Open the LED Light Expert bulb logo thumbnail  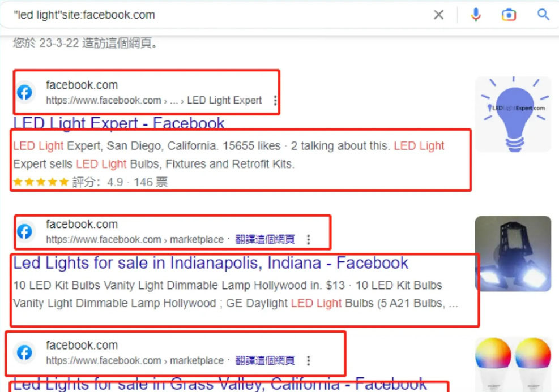click(513, 114)
